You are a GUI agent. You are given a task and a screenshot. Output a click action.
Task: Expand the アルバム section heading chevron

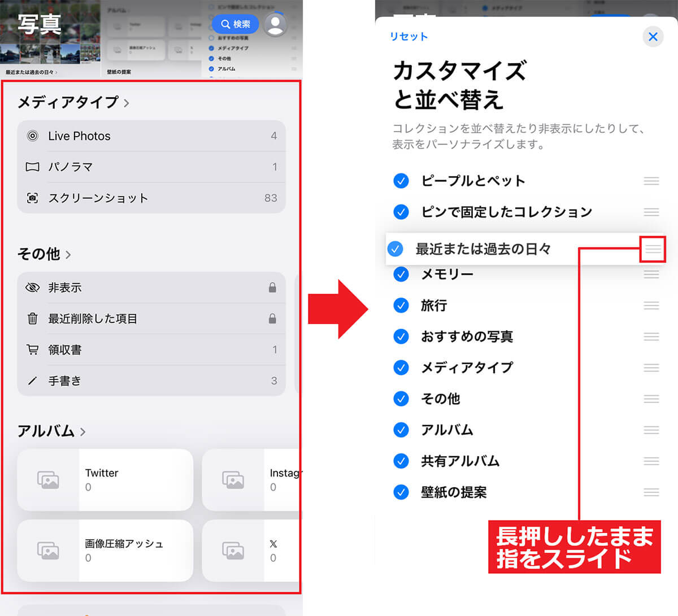(x=82, y=432)
